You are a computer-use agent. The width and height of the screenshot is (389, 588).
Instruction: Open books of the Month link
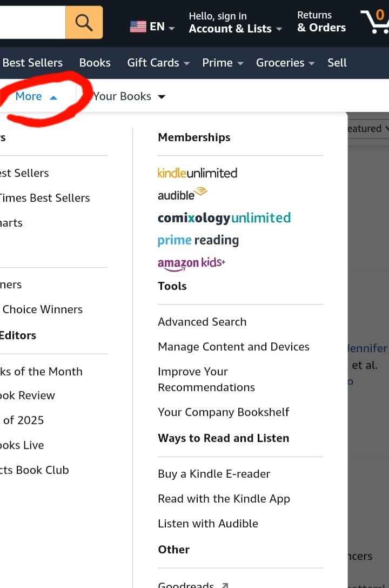click(x=41, y=371)
